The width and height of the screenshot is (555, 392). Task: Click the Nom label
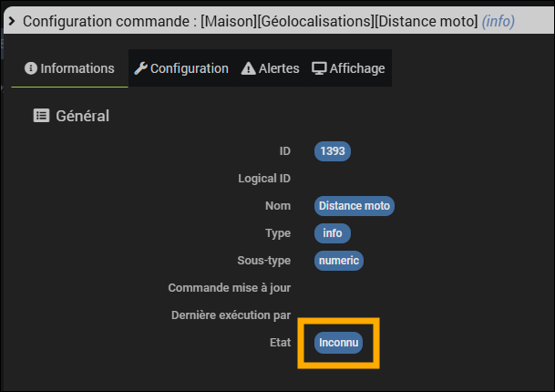click(x=278, y=206)
